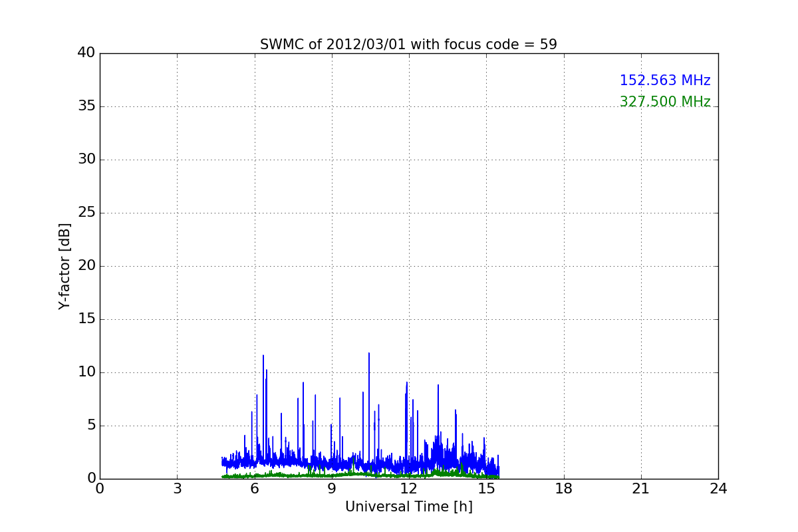Click the blue 152.563 MHz legend label
798x532 pixels.
(664, 80)
